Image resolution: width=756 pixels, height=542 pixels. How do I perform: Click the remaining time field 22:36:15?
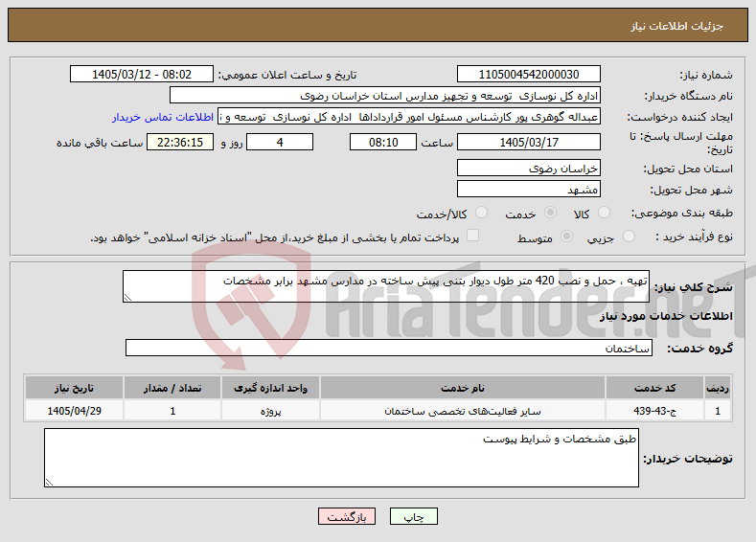(x=180, y=142)
